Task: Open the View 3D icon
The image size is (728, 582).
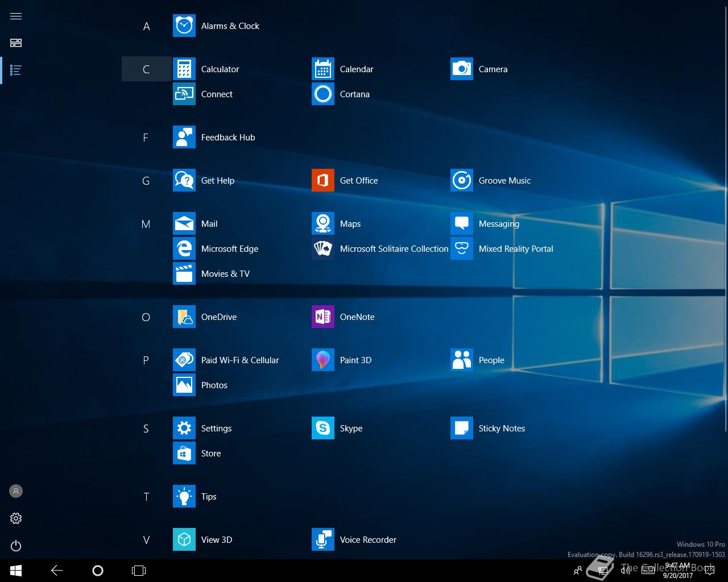Action: coord(184,540)
